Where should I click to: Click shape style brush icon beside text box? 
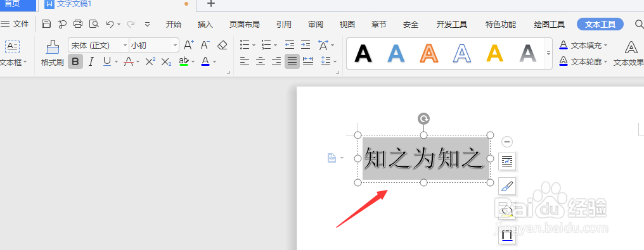point(507,187)
